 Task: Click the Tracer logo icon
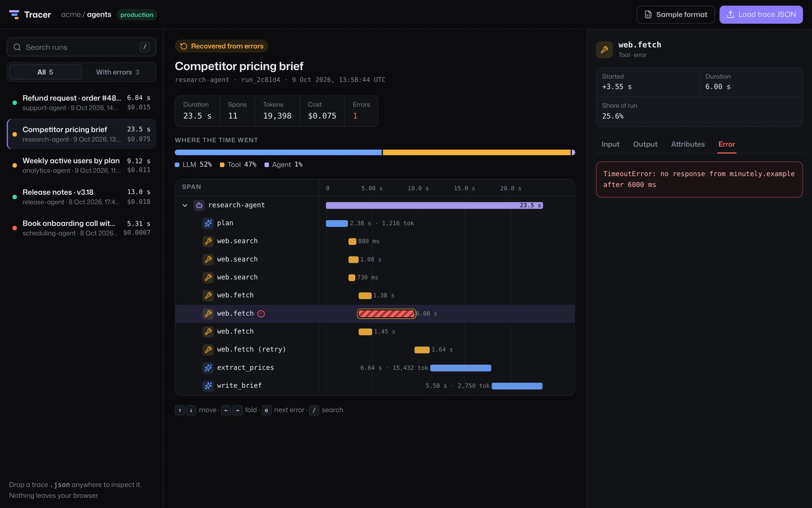[x=14, y=15]
